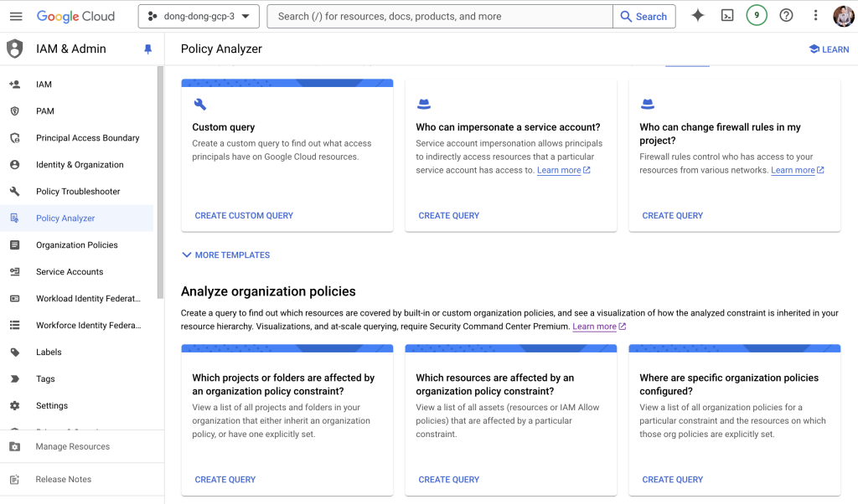
Task: Open Gemini AI assistant sparkle icon
Action: tap(698, 16)
